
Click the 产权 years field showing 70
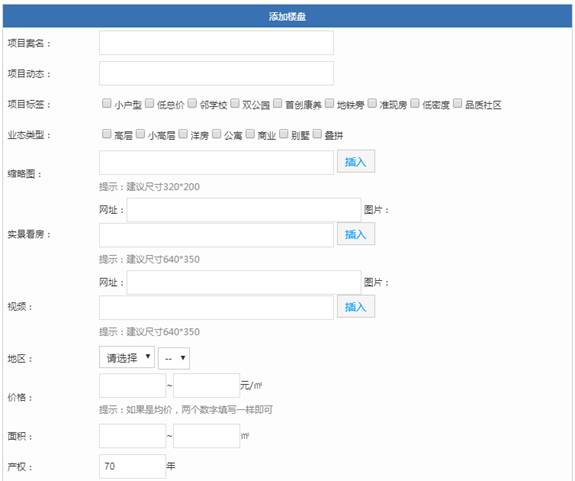click(x=132, y=466)
